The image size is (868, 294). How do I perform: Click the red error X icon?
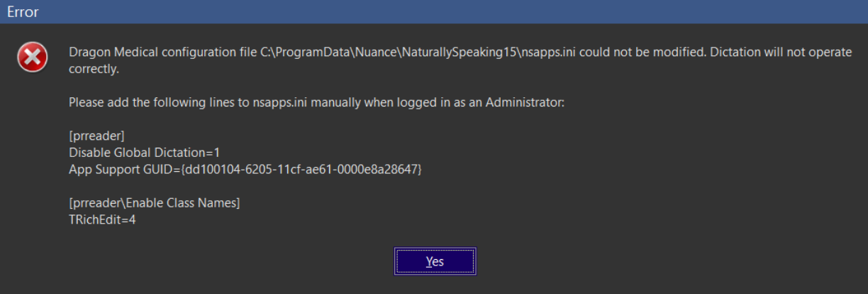pyautogui.click(x=33, y=57)
